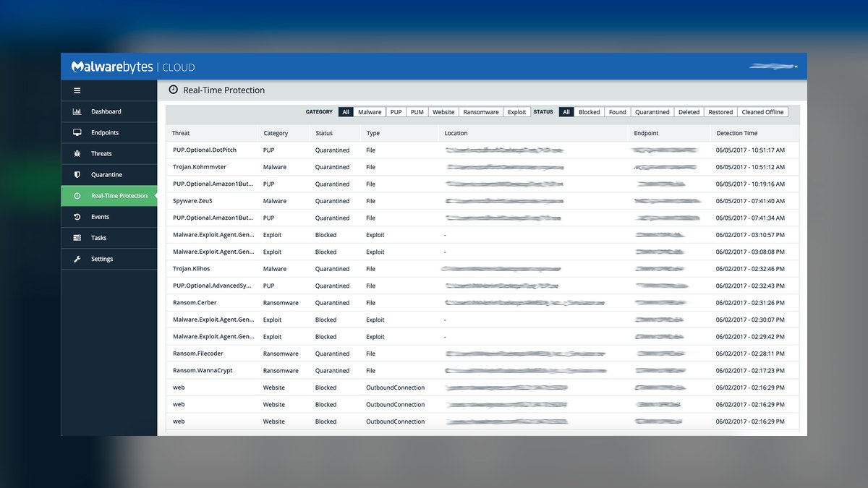Click the Quarantine shield icon
The image size is (868, 488).
tap(77, 174)
